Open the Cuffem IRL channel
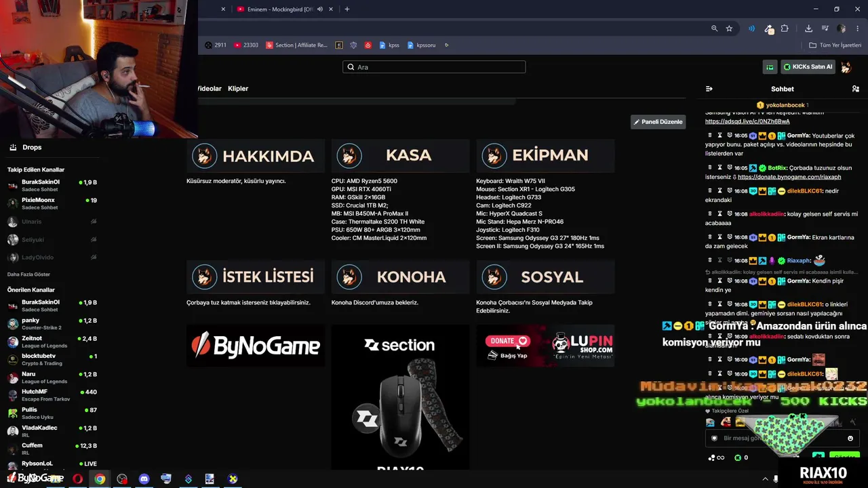 click(x=52, y=449)
